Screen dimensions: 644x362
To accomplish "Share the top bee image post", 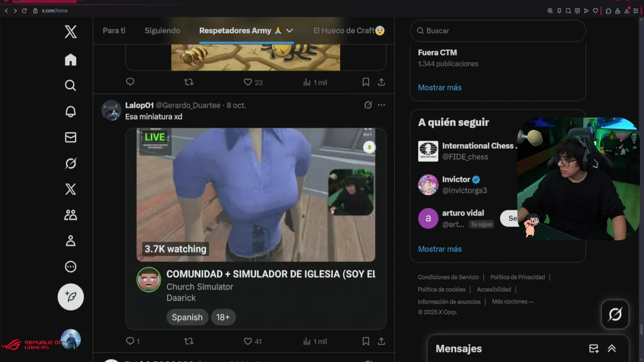I will coord(381,82).
